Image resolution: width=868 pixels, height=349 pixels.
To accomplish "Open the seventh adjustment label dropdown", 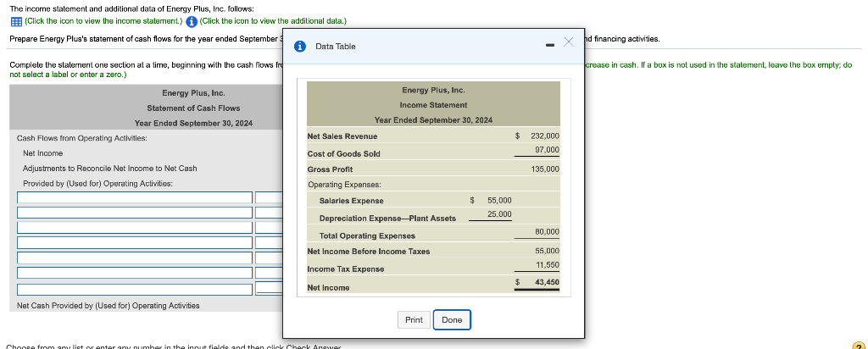I will coord(135,289).
